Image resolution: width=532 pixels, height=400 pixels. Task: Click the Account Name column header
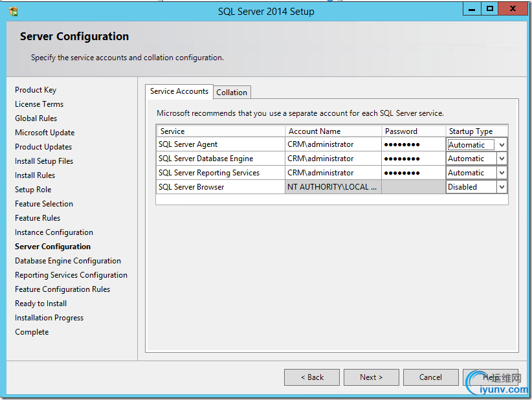[333, 131]
